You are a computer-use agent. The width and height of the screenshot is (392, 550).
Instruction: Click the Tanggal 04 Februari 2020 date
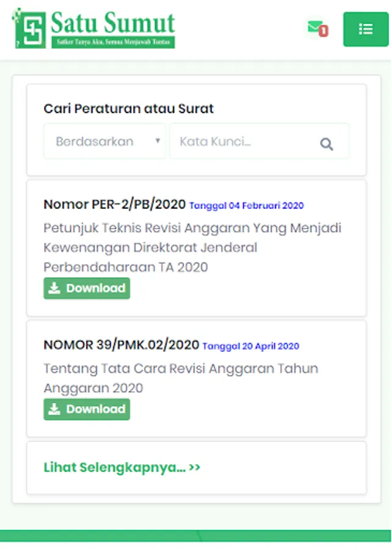click(246, 206)
